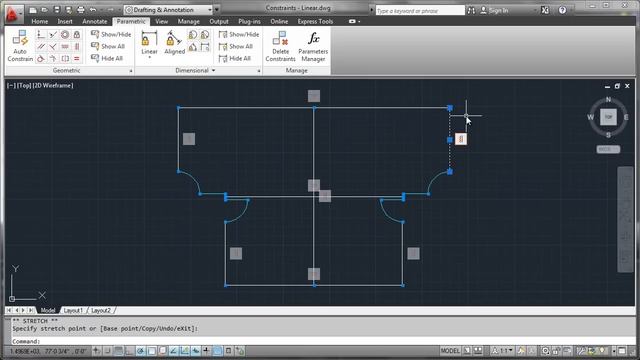
Task: Apply the Collinear geometric constraint
Action: pyautogui.click(x=53, y=35)
